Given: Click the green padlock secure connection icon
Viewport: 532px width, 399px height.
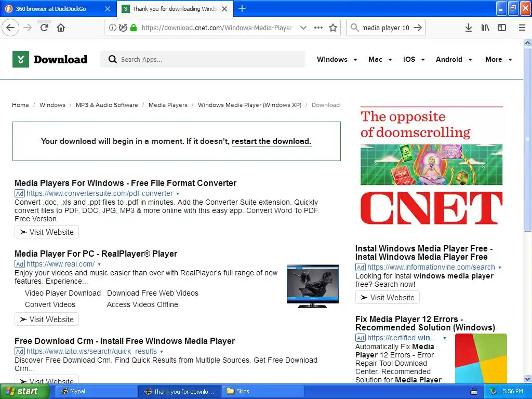Looking at the screenshot, I should coord(134,28).
